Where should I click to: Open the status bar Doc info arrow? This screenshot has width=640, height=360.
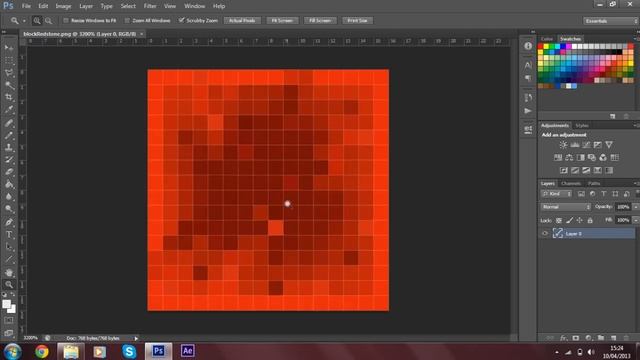point(136,338)
